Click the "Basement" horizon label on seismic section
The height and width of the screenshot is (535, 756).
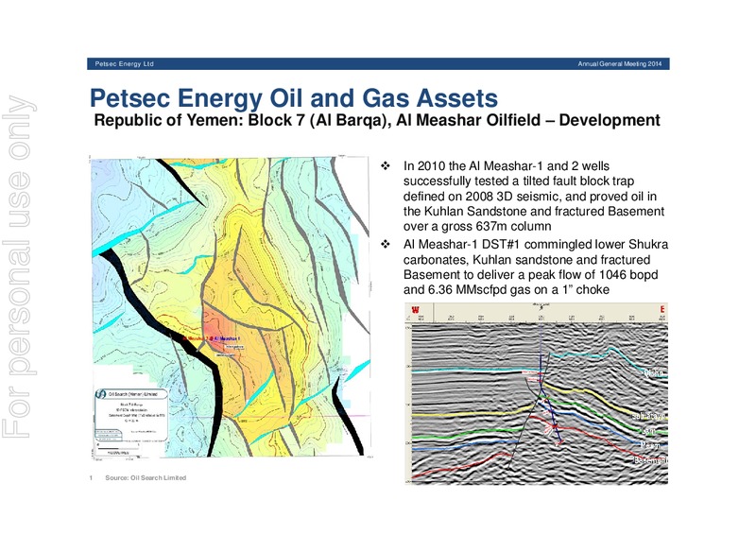[x=650, y=460]
